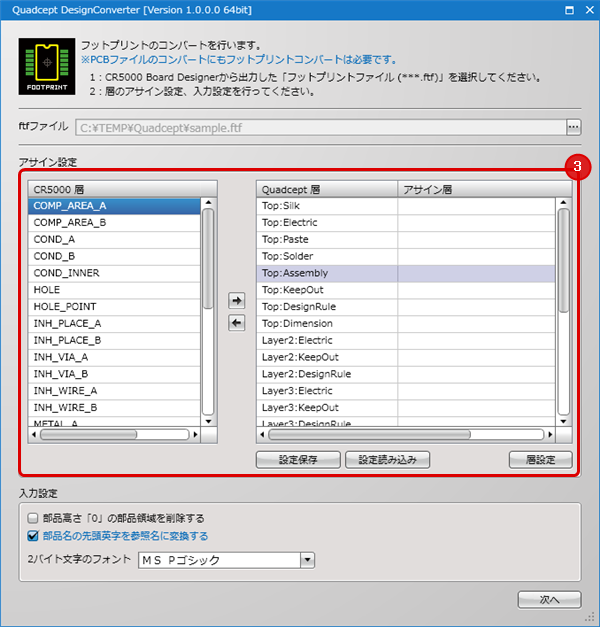Click the right arrow assign button
This screenshot has height=627, width=600.
coord(237,300)
